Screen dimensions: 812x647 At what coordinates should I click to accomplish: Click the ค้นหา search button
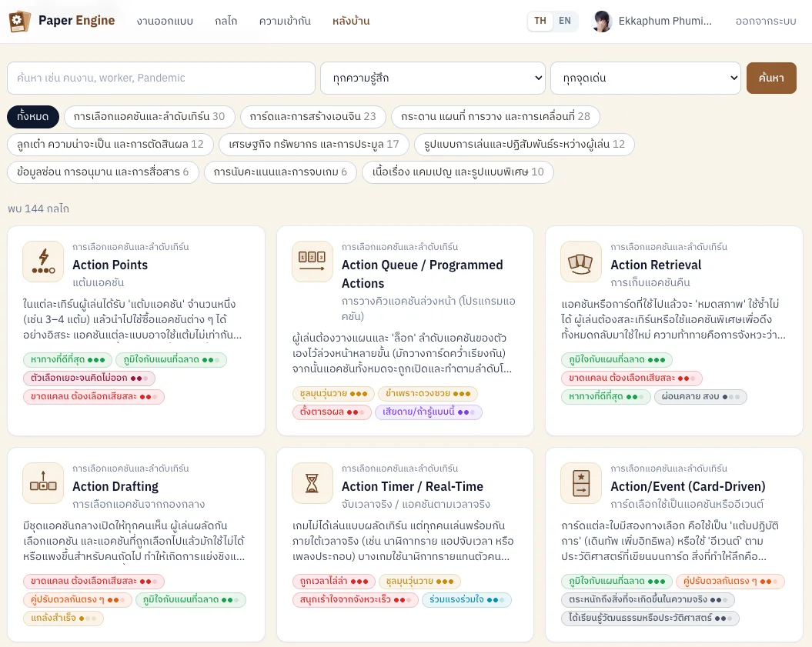click(771, 78)
